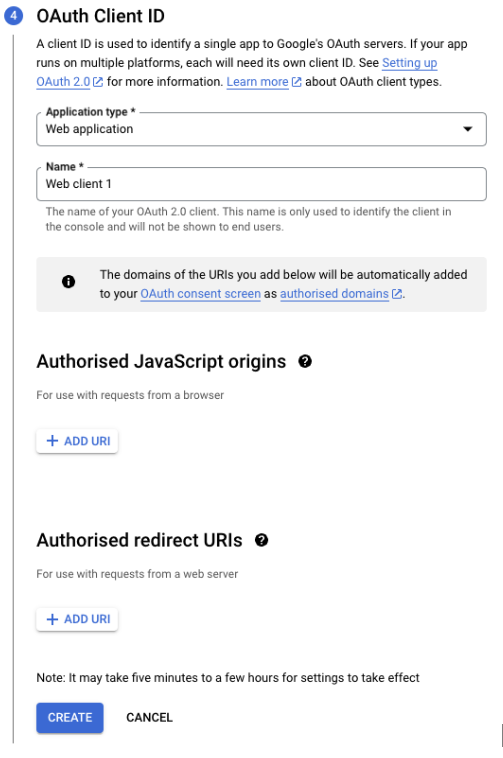Click the plus icon under JavaScript origins
503x758 pixels.
[x=52, y=441]
